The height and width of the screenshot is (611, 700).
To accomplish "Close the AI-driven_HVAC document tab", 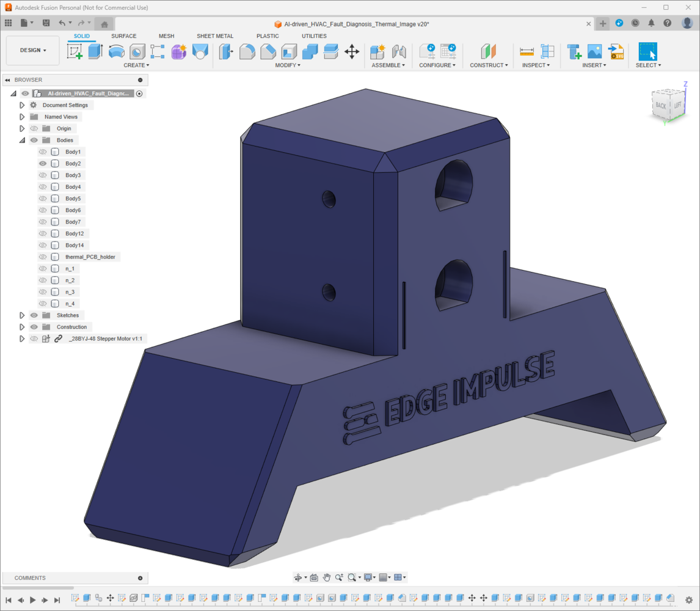I will click(x=588, y=24).
